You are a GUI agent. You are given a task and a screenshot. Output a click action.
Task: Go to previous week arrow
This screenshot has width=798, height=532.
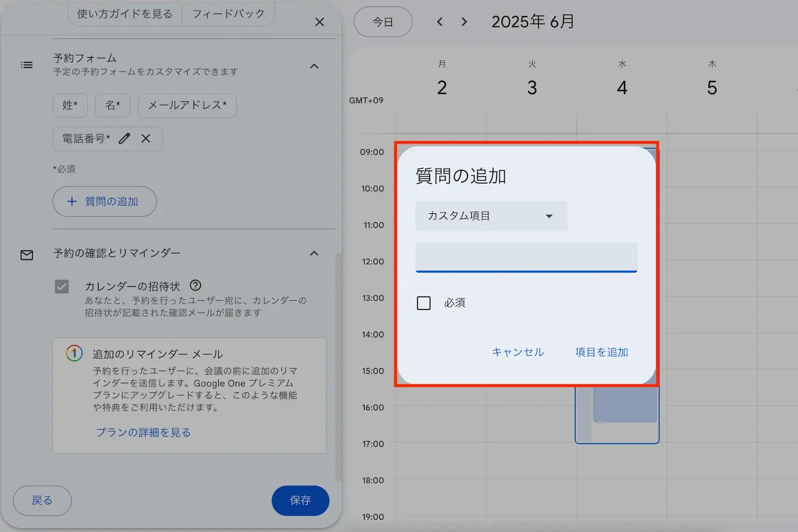pyautogui.click(x=440, y=22)
